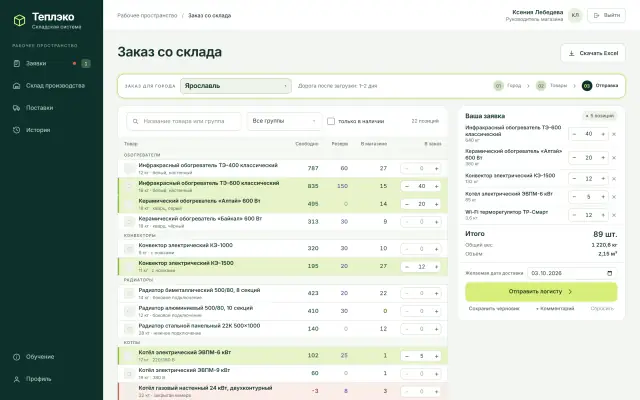640x400 pixels.
Task: Decrease quantity in КЭ-1500 table row
Action: 407,267
